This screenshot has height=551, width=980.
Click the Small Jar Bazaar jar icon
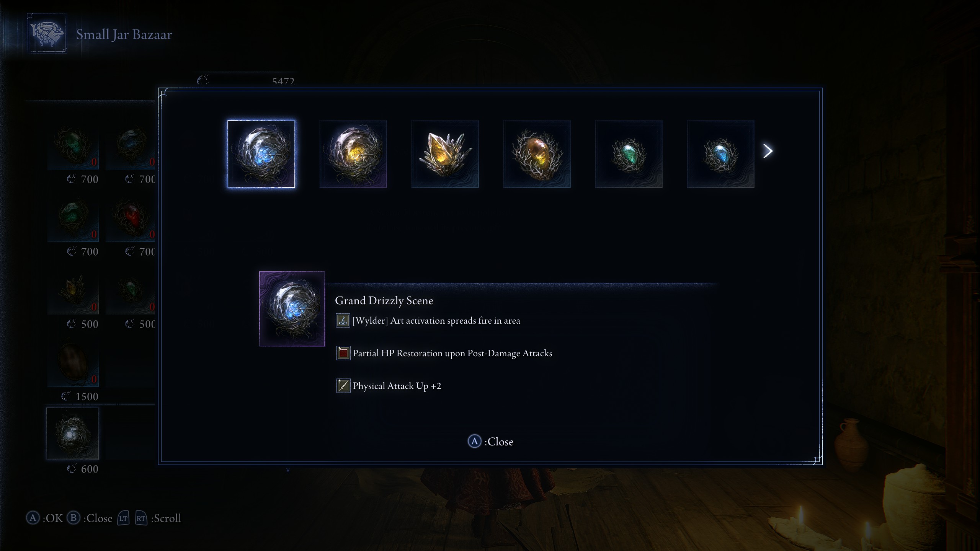point(47,34)
